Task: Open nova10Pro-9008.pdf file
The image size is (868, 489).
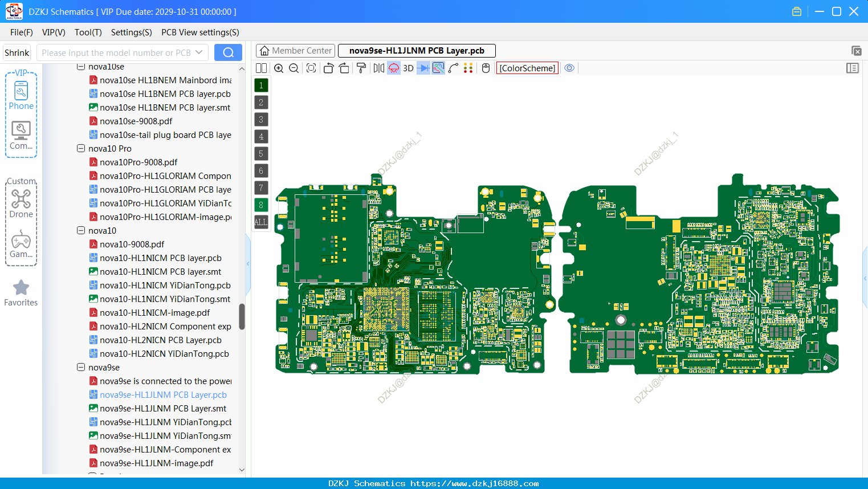Action: pos(133,162)
